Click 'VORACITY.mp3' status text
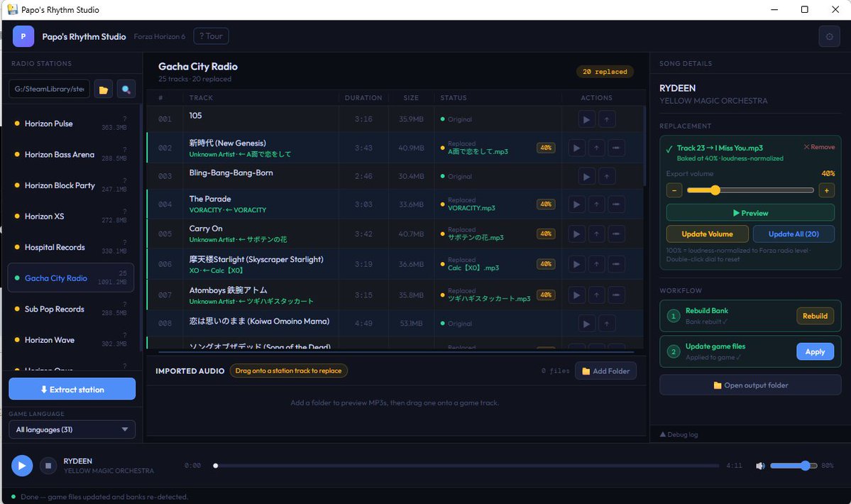Screen dimensions: 851x504 (x=471, y=208)
